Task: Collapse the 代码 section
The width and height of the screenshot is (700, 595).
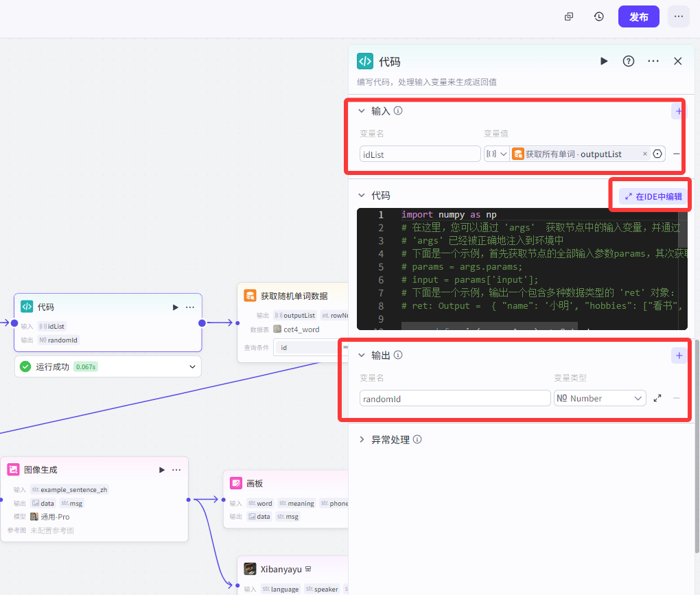Action: 362,196
